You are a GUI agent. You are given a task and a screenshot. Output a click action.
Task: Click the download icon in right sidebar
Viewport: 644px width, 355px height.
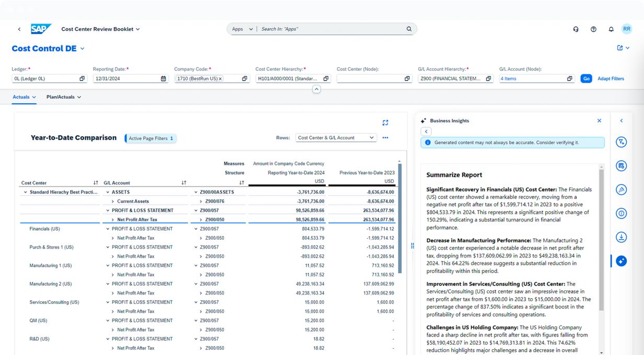(621, 237)
